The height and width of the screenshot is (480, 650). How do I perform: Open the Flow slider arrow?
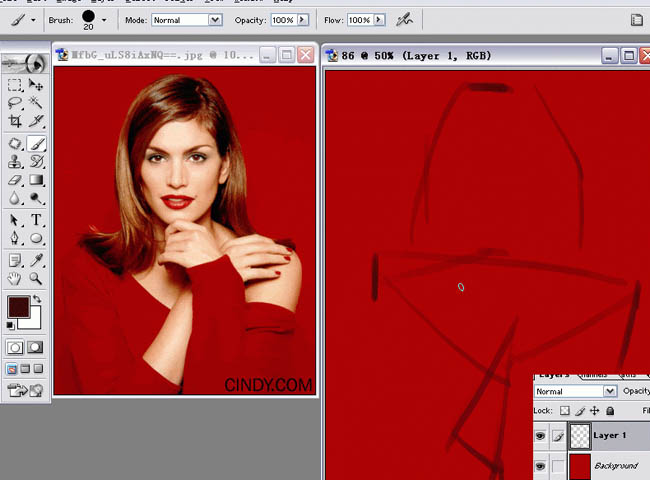379,19
